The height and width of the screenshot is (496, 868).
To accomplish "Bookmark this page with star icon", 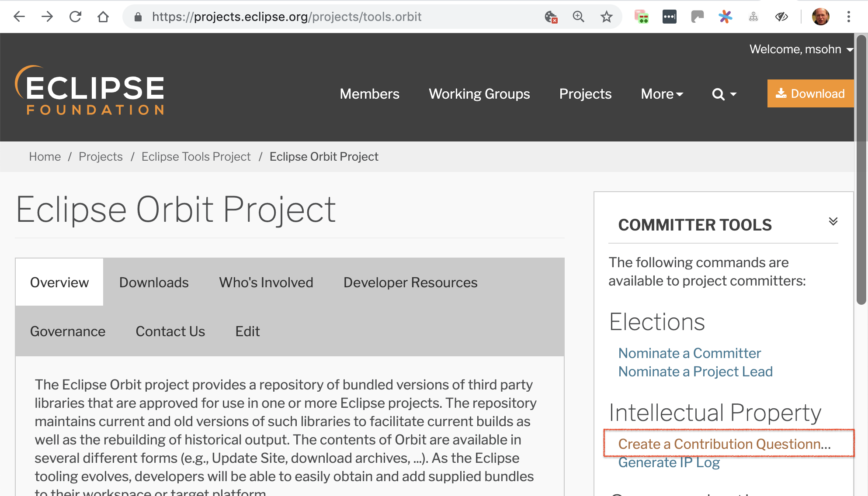I will click(x=606, y=17).
